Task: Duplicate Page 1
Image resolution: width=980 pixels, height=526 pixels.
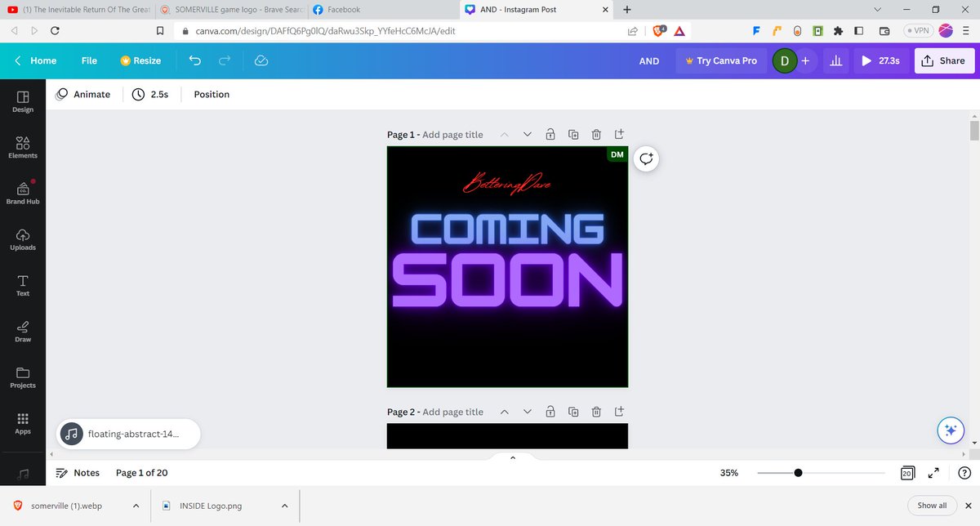Action: coord(573,135)
